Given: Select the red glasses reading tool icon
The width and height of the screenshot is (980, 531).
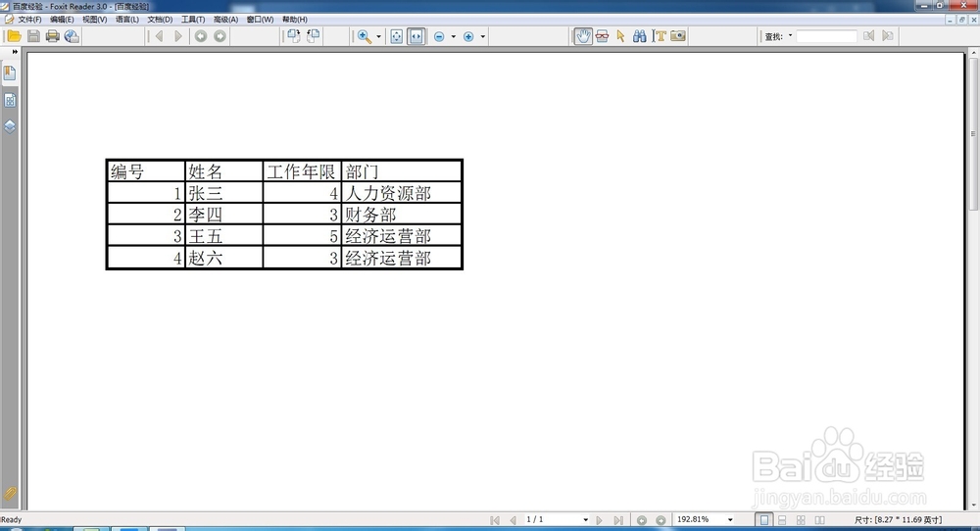Looking at the screenshot, I should [602, 36].
